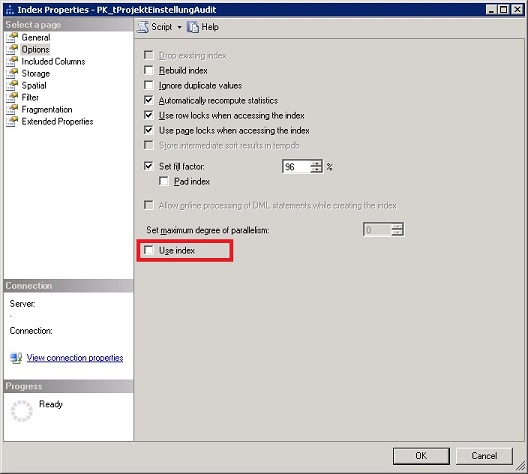The height and width of the screenshot is (474, 528).
Task: Close the Index Properties window
Action: (x=517, y=10)
